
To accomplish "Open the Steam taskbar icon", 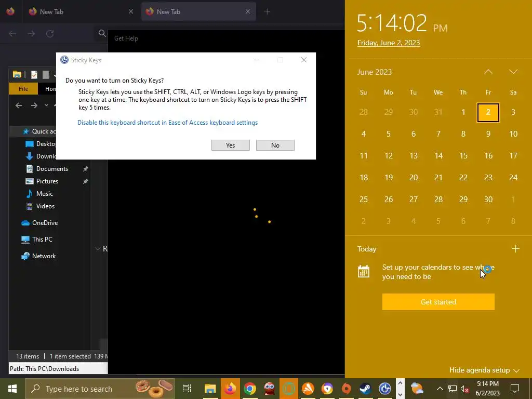I will [x=365, y=389].
